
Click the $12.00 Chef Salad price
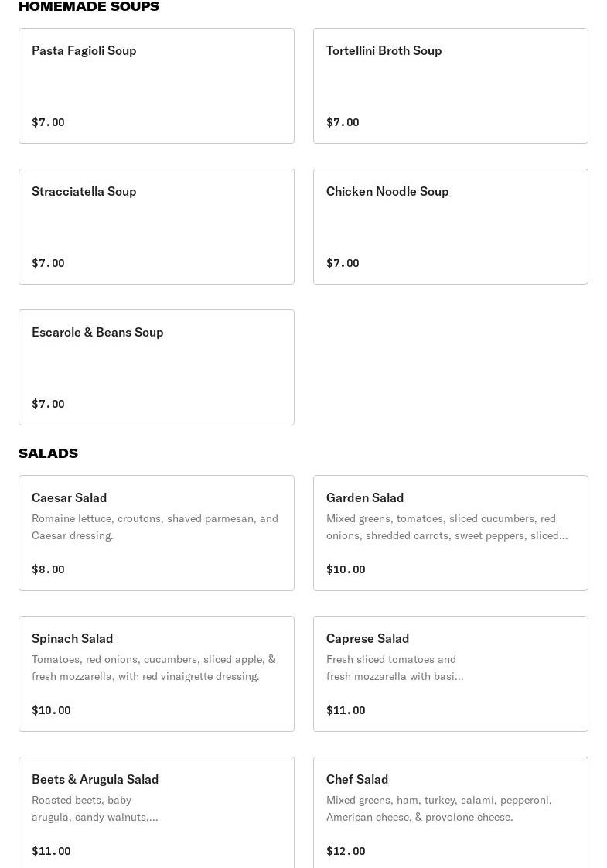346,851
